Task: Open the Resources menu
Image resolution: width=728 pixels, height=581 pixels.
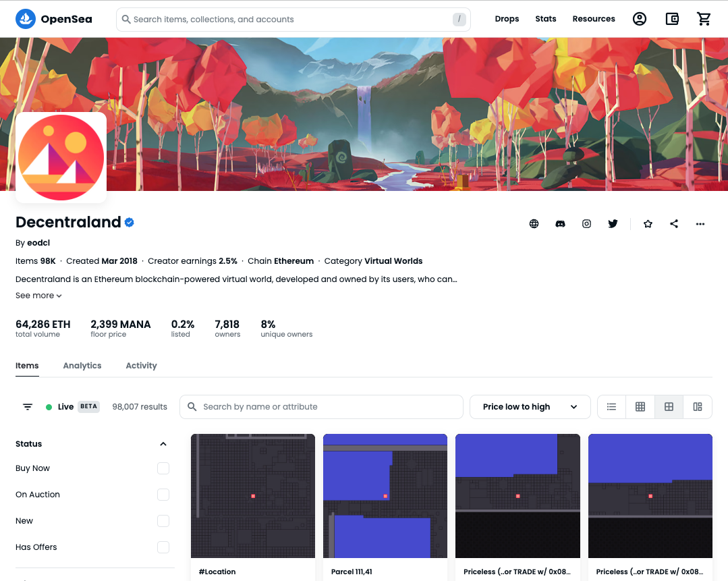Action: 593,19
